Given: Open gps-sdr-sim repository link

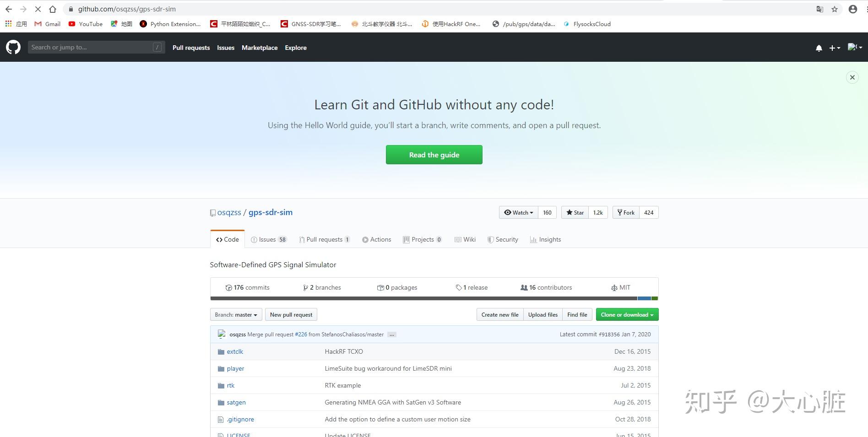Looking at the screenshot, I should (x=271, y=212).
